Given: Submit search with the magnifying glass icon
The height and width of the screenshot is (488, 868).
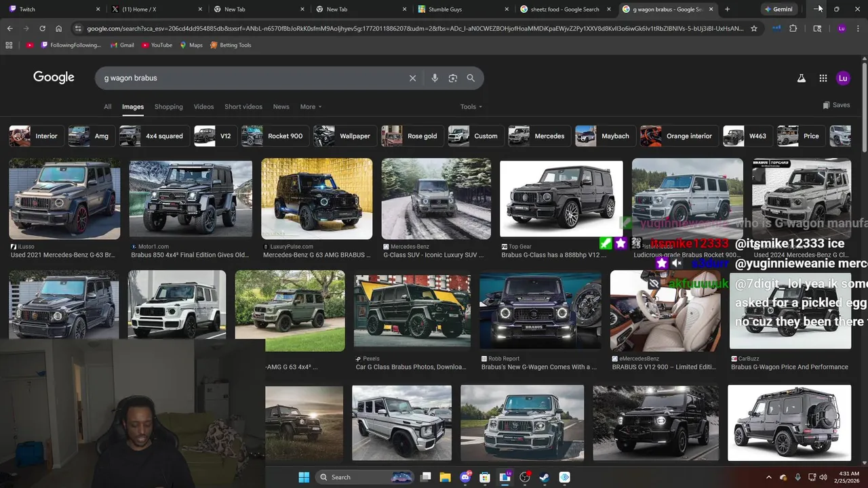Looking at the screenshot, I should tap(471, 78).
